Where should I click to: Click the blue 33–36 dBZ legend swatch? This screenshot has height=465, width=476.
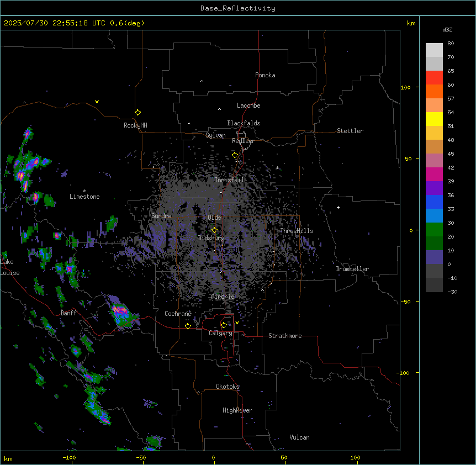click(x=434, y=202)
